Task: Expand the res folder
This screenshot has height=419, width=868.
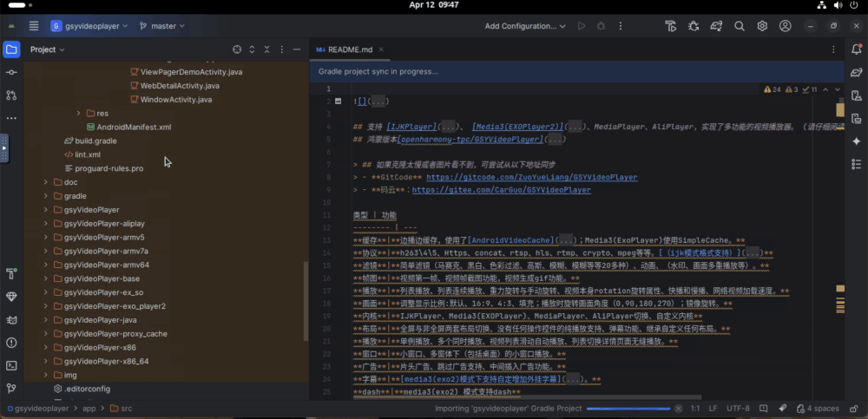Action: [x=79, y=114]
